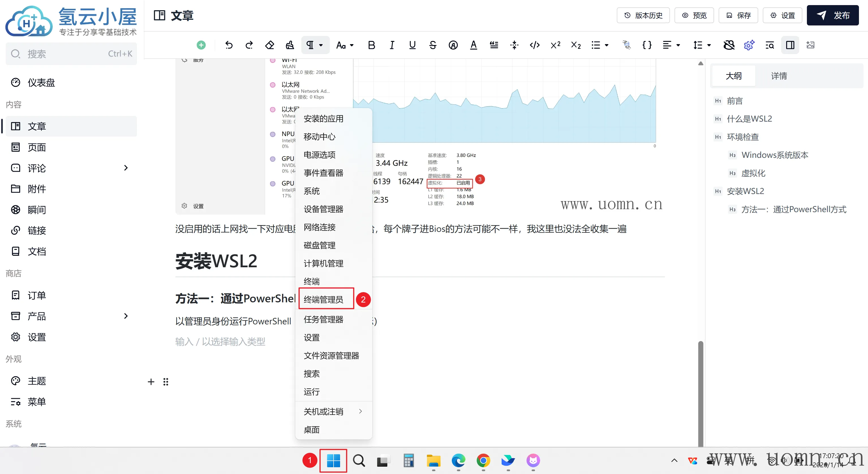Toggle italic formatting
Viewport: 868px width, 474px height.
click(x=392, y=45)
